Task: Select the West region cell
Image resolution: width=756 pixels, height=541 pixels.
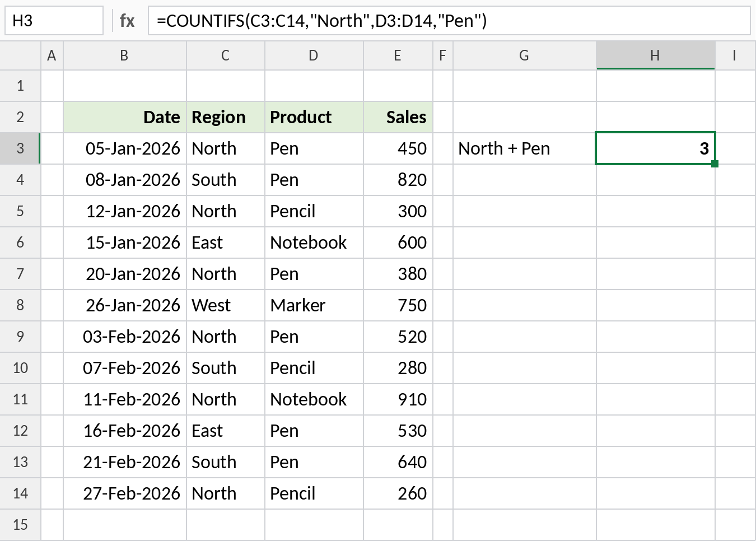Action: [226, 305]
